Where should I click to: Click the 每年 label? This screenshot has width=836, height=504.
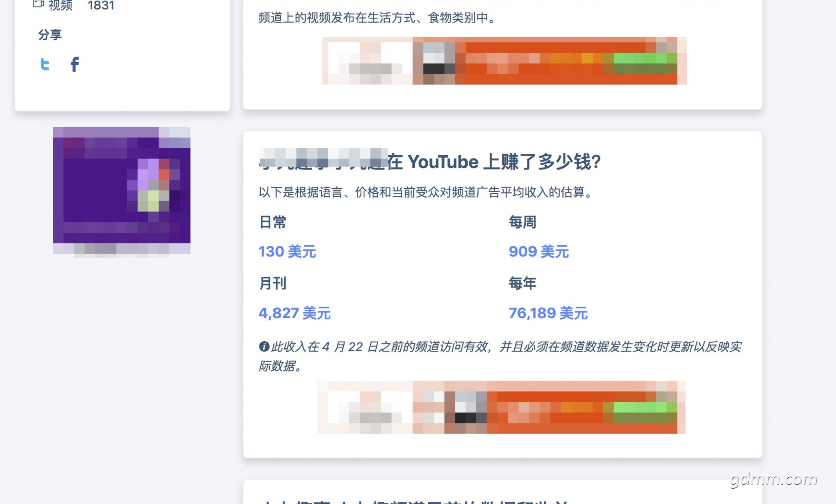[x=522, y=283]
